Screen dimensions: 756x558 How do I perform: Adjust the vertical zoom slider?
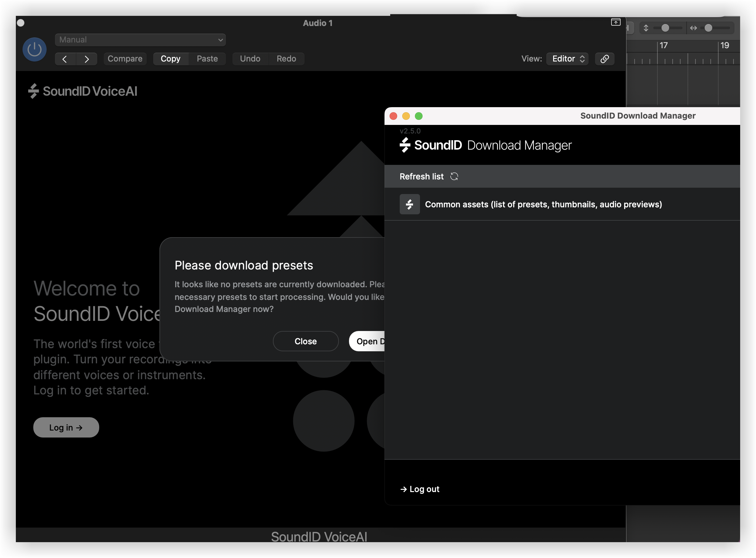click(665, 28)
